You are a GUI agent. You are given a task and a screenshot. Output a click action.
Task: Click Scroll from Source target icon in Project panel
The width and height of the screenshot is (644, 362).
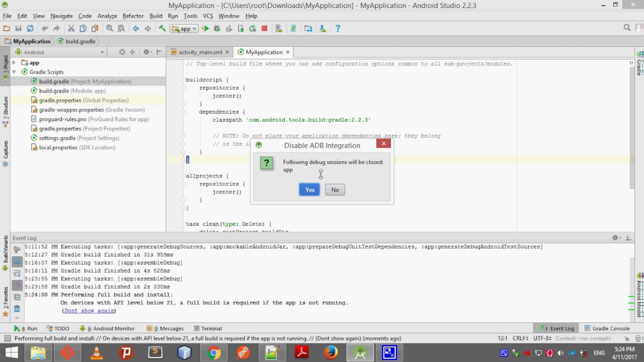click(x=122, y=52)
